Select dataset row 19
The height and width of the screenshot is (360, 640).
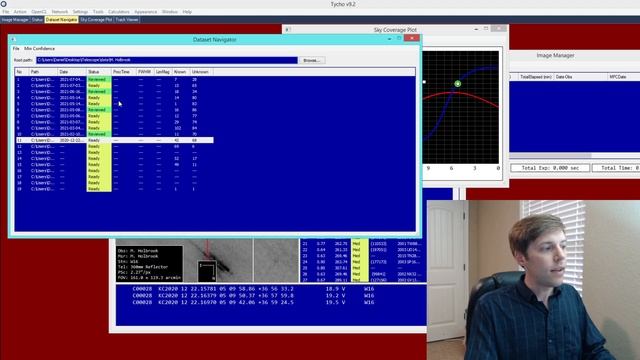114,189
